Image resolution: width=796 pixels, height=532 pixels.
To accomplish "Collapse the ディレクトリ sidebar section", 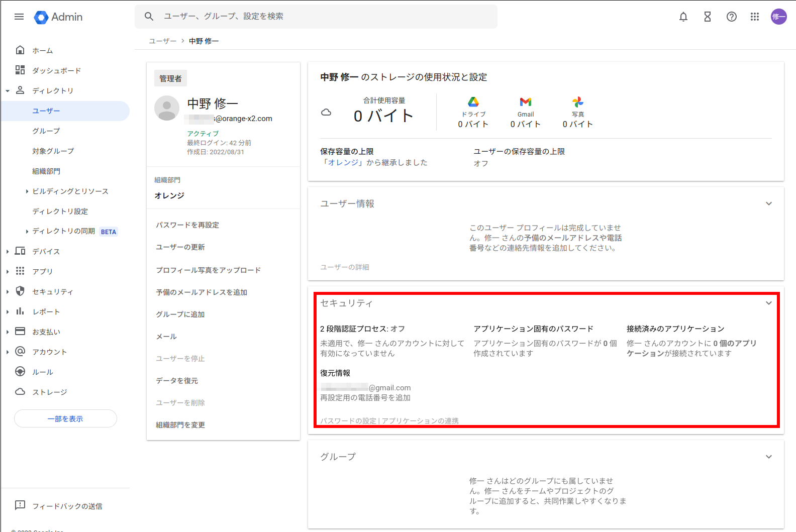I will pos(8,91).
